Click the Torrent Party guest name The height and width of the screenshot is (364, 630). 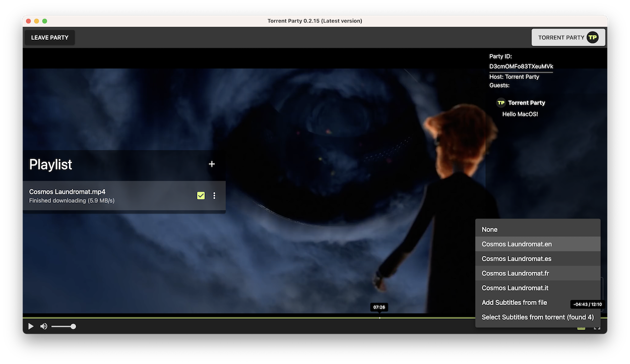[526, 103]
